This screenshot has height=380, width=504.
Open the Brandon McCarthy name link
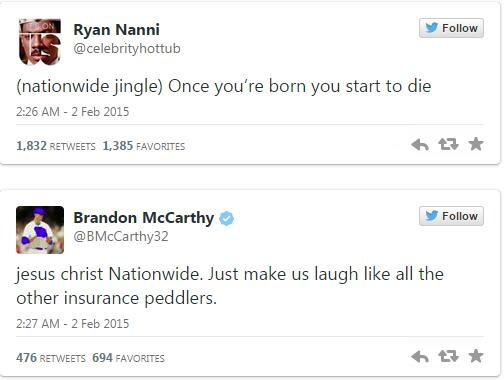tap(144, 218)
